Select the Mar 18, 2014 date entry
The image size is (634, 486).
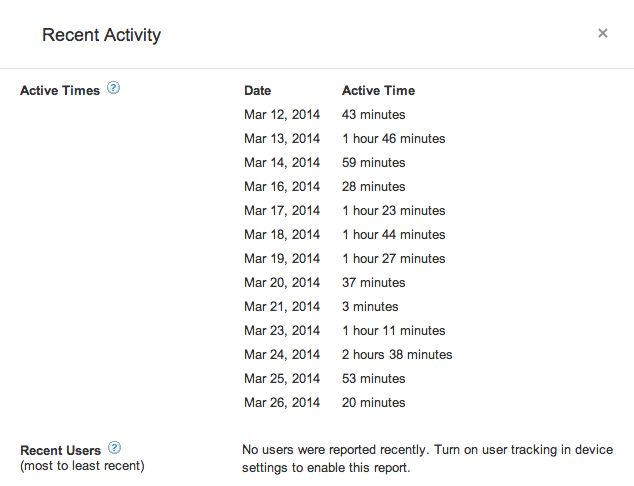(x=282, y=234)
